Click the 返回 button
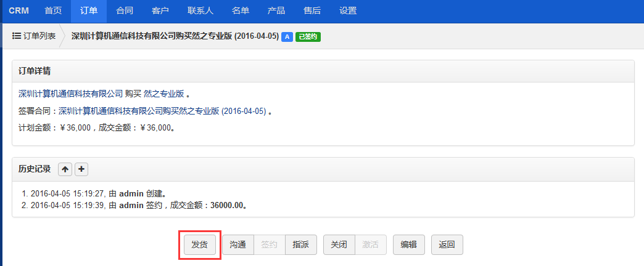644x266 pixels. coord(447,244)
